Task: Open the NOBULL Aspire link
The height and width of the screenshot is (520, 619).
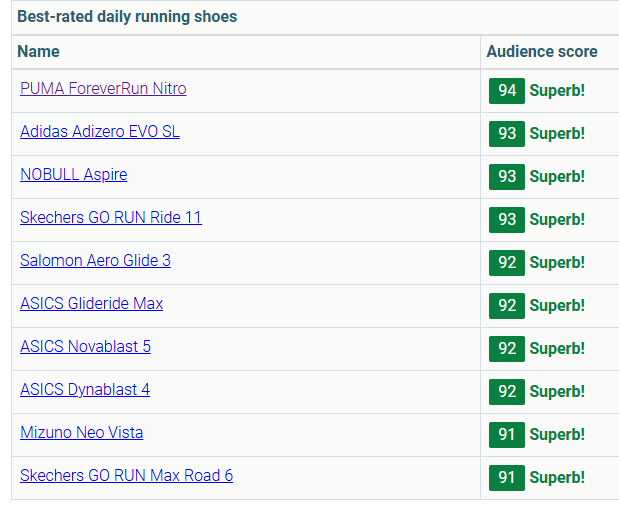Action: 74,175
